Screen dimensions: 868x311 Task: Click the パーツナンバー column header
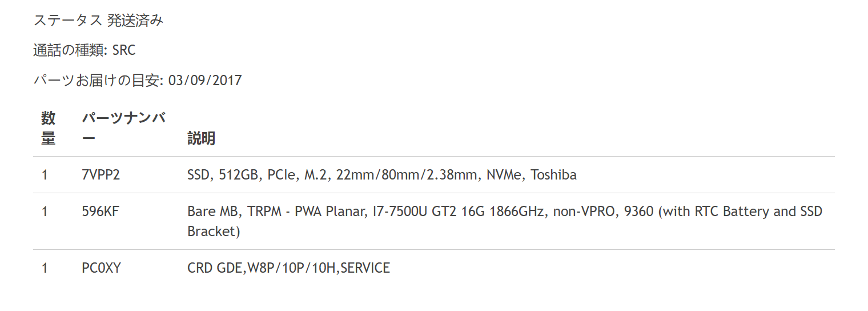click(124, 129)
